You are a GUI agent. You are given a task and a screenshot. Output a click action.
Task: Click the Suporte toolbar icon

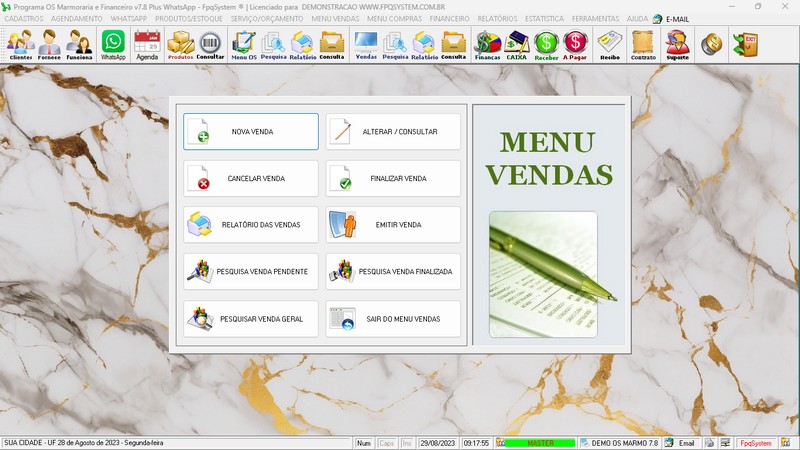[x=678, y=45]
